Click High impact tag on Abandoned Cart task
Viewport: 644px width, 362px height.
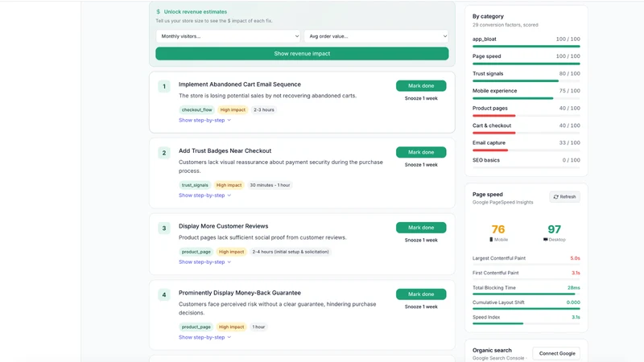[x=233, y=110]
